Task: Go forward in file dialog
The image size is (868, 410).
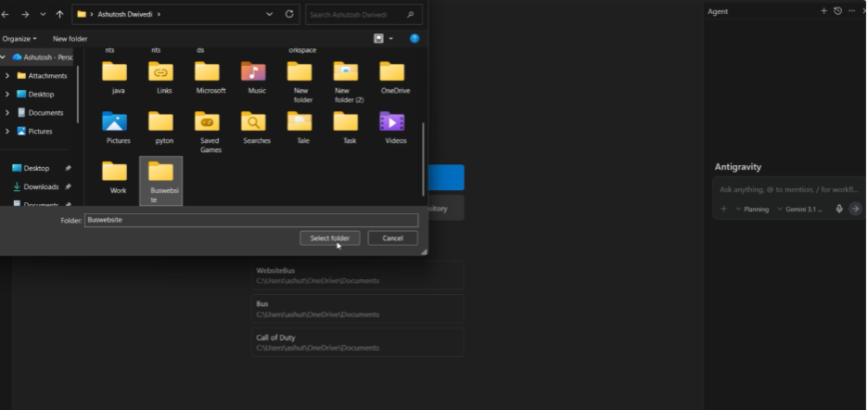Action: [x=25, y=15]
